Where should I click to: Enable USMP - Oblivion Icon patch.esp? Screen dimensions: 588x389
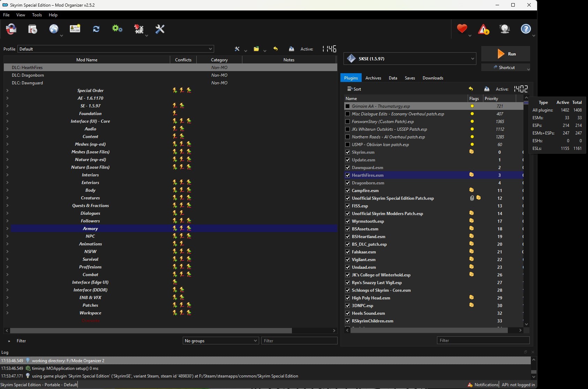[347, 144]
